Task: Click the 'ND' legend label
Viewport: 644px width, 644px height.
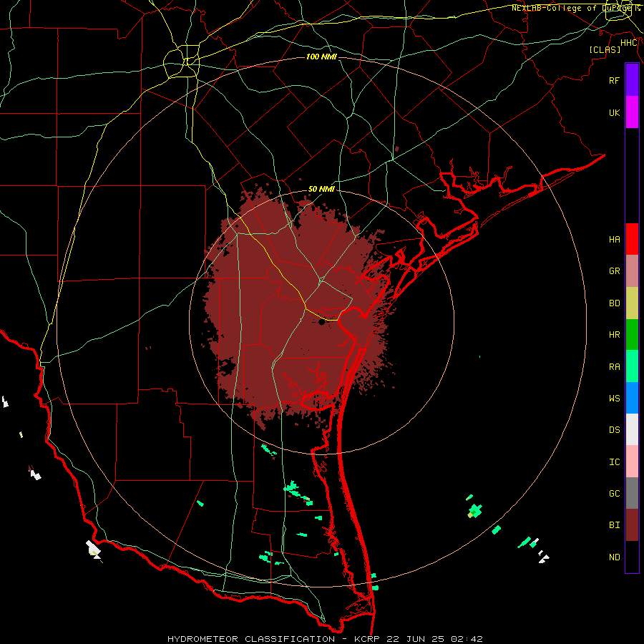Action: tap(614, 557)
